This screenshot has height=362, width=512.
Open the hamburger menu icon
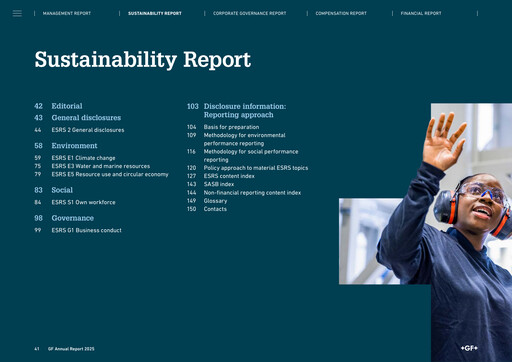pos(17,13)
